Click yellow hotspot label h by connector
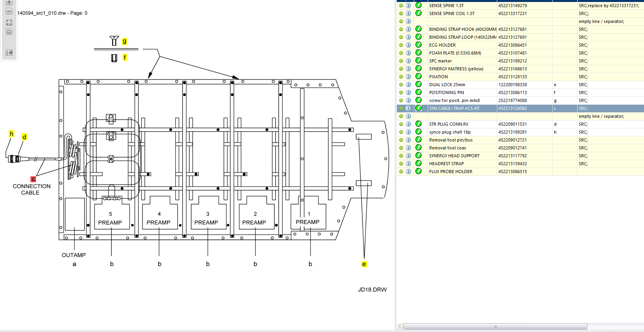The image size is (644, 332). point(11,134)
